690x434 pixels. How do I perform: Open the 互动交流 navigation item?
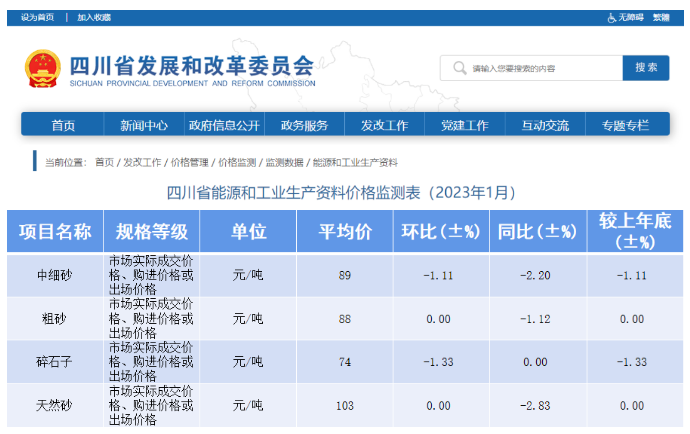(x=545, y=125)
